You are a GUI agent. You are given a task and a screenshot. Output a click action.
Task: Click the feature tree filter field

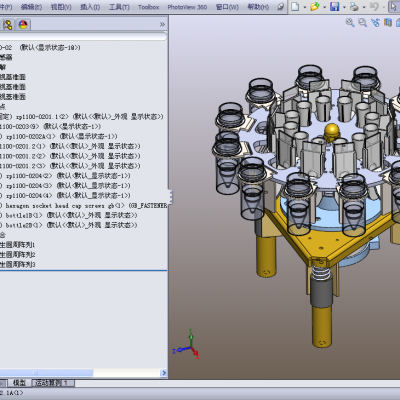[83, 36]
